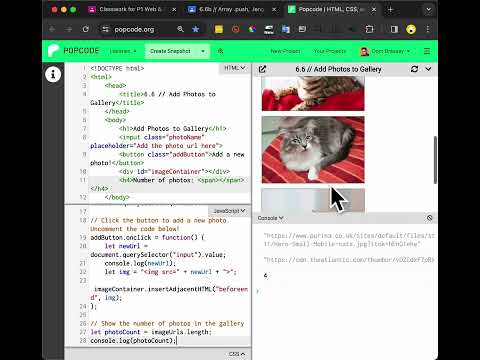Open the user account dropdown
The image size is (480, 360).
(385, 51)
